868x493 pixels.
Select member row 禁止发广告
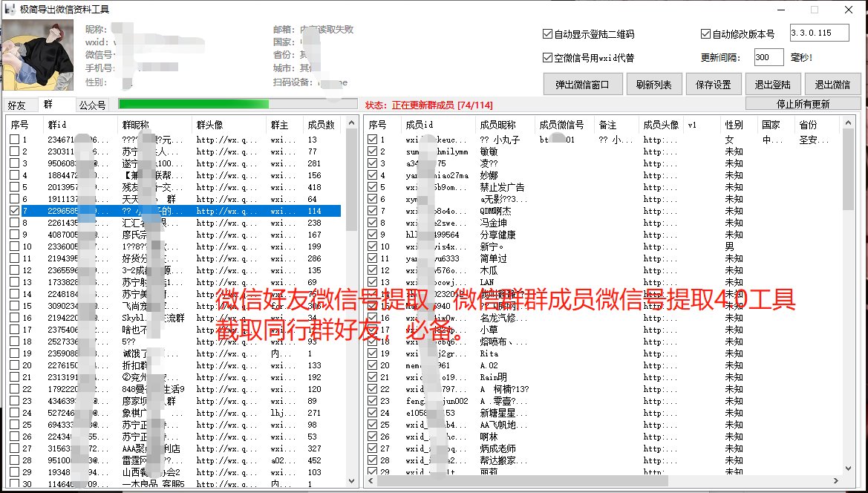tap(604, 187)
